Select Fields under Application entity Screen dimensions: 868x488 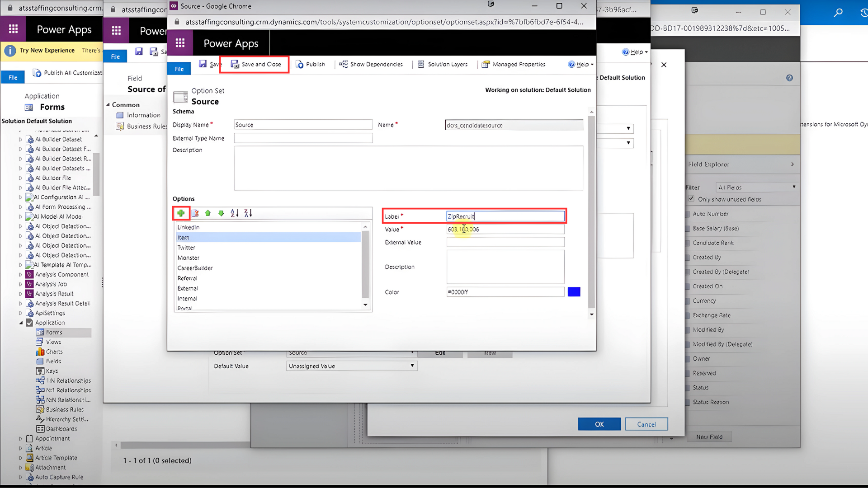(53, 361)
